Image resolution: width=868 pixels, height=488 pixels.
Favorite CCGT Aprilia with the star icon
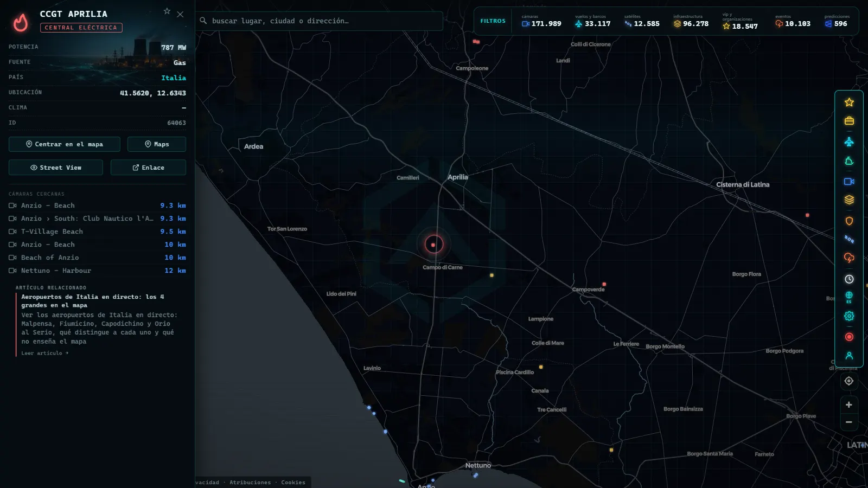click(167, 11)
